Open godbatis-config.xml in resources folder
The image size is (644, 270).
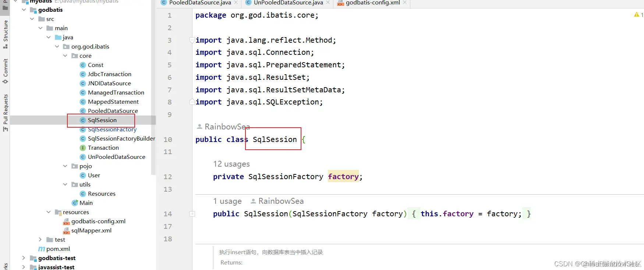point(98,221)
